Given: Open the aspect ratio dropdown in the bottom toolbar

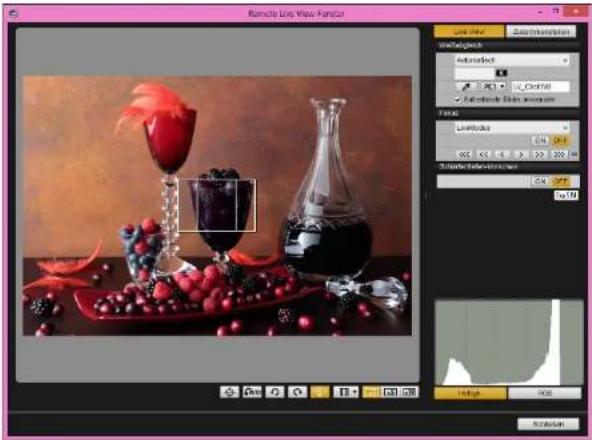Looking at the screenshot, I should point(346,392).
